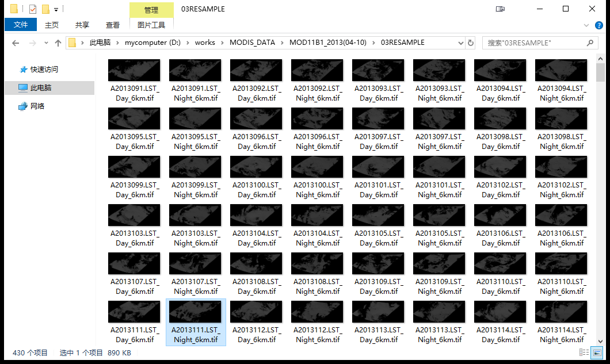
Task: Open the A2013091.LST_Day_6km.tif thumbnail
Action: pyautogui.click(x=134, y=70)
